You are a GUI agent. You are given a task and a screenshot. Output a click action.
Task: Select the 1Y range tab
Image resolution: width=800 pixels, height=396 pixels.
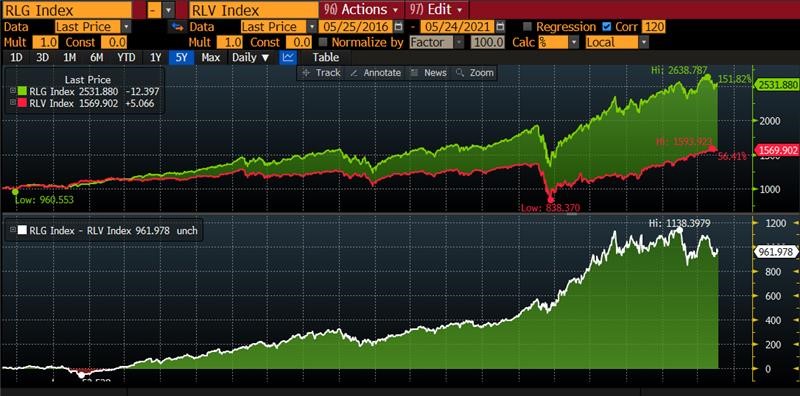[x=155, y=57]
